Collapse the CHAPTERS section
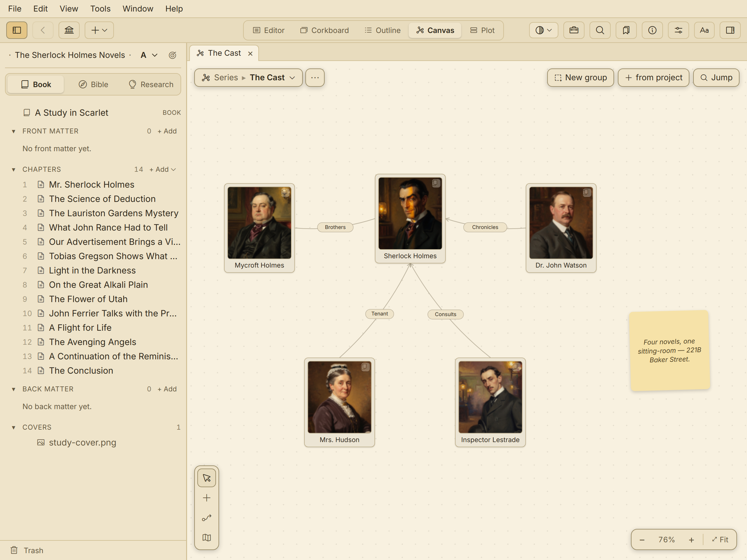The width and height of the screenshot is (747, 560). 13,170
